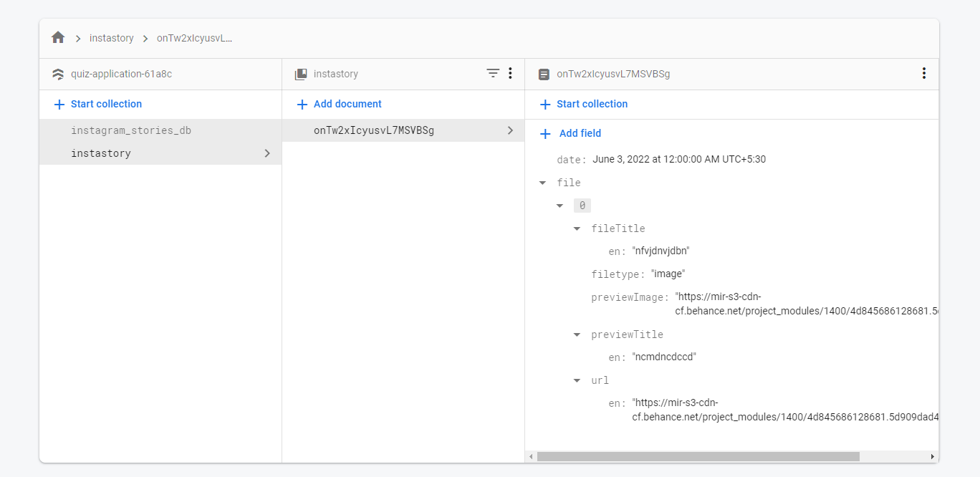980x477 pixels.
Task: Select the instagram_stories_db collection
Action: [x=160, y=130]
